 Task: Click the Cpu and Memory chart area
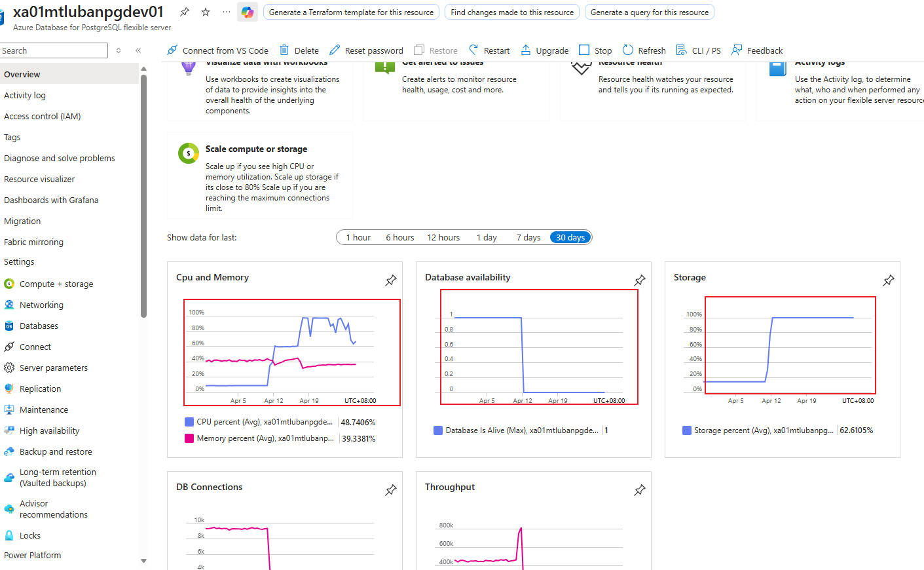pos(292,352)
